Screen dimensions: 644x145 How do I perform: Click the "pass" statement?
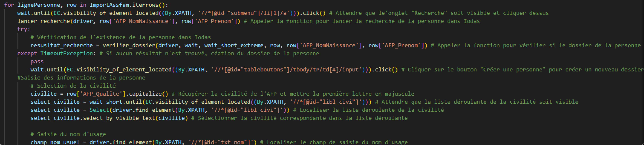point(37,62)
